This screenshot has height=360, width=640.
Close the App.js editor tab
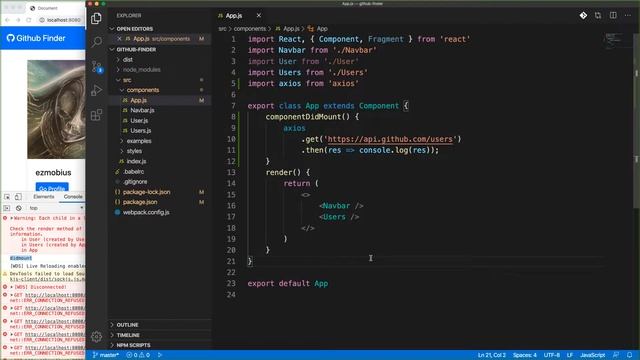click(x=258, y=16)
